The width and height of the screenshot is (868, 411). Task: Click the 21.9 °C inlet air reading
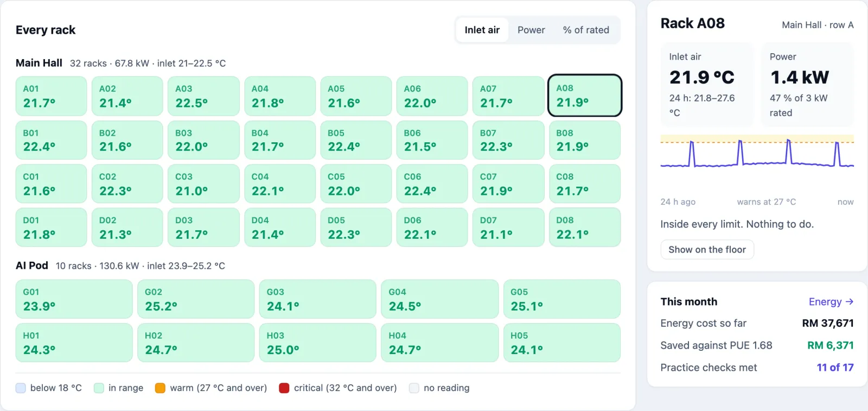[x=702, y=78]
